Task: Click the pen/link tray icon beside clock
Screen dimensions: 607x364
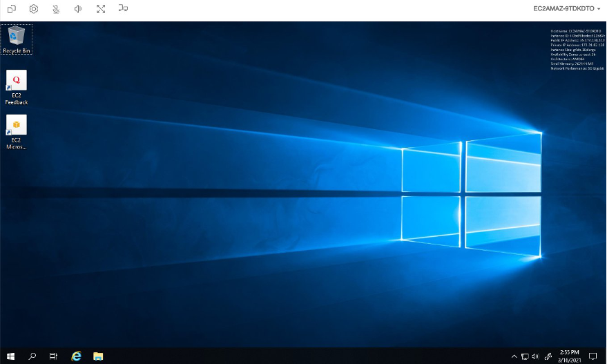Action: click(548, 356)
